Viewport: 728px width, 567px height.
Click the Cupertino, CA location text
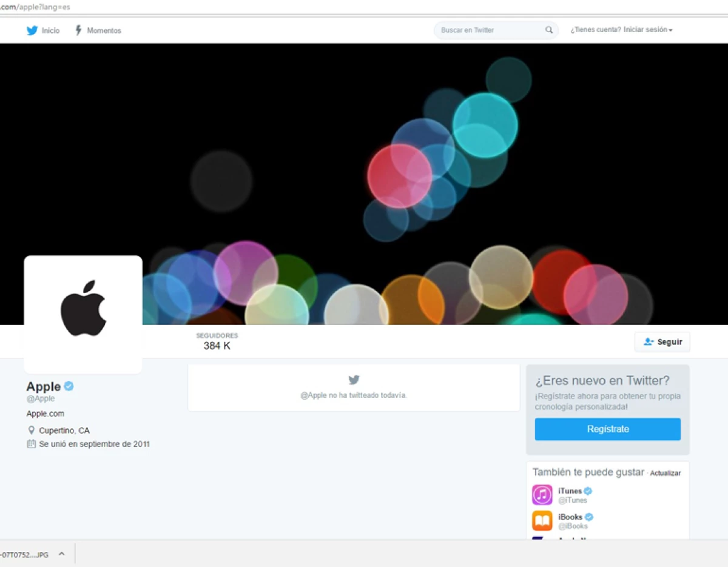pos(64,430)
